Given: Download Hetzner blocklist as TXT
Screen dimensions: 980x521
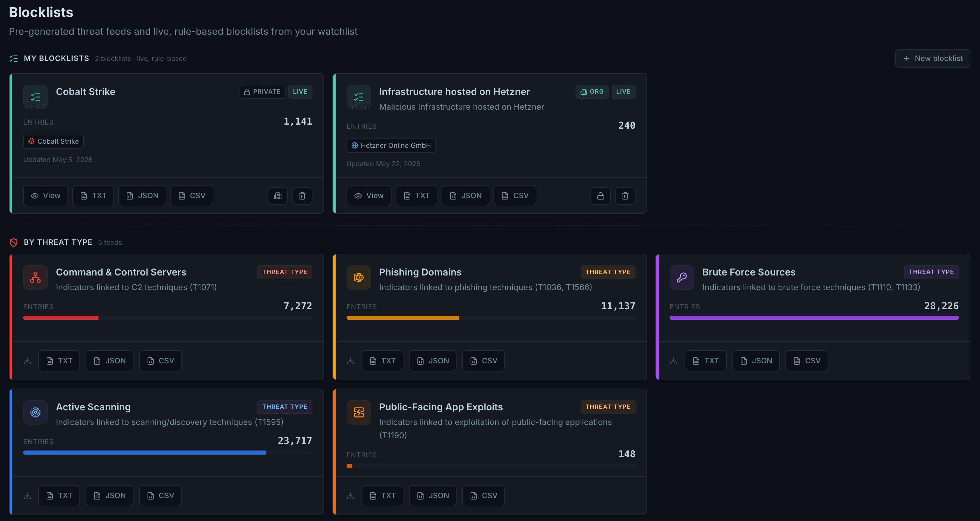Looking at the screenshot, I should click(417, 195).
